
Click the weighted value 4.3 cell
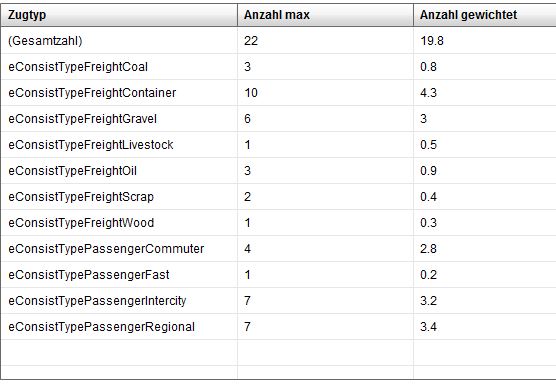[x=485, y=93]
